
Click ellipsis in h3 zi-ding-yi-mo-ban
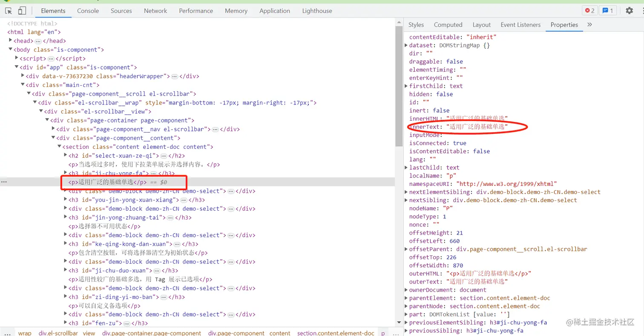tap(164, 297)
